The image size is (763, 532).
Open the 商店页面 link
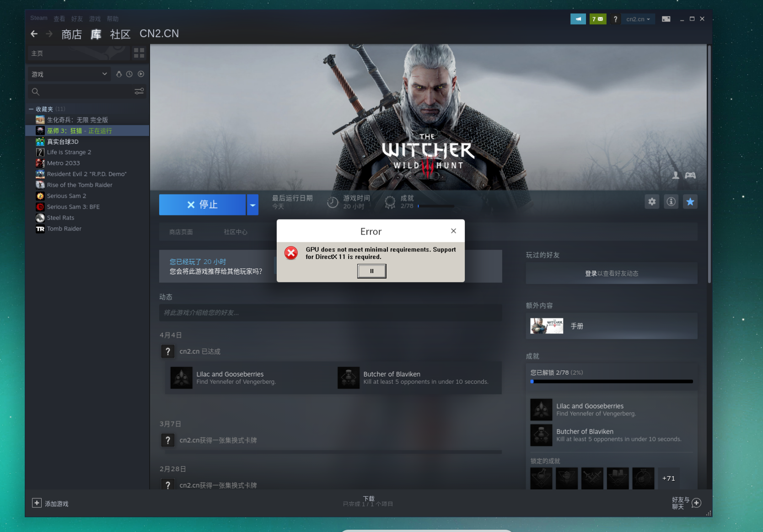click(x=181, y=232)
